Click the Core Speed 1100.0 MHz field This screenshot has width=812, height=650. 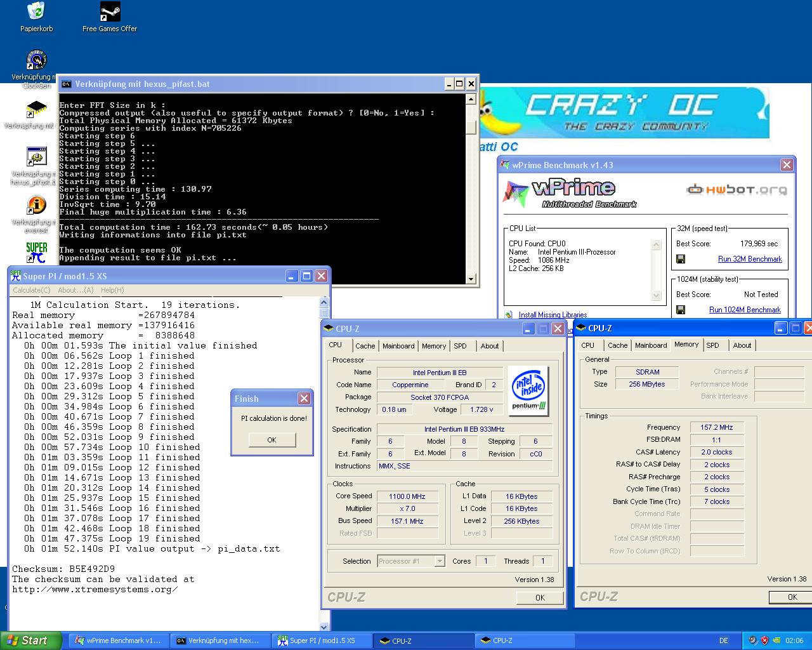click(407, 496)
